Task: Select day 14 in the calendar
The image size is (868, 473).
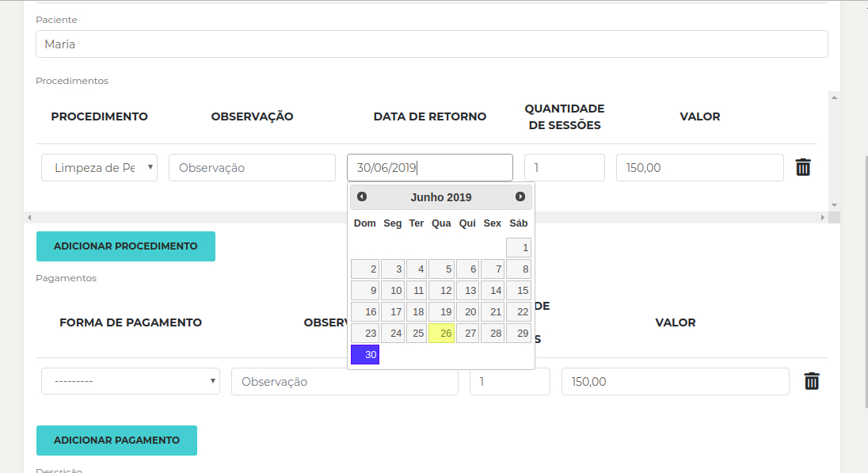Action: click(x=493, y=290)
